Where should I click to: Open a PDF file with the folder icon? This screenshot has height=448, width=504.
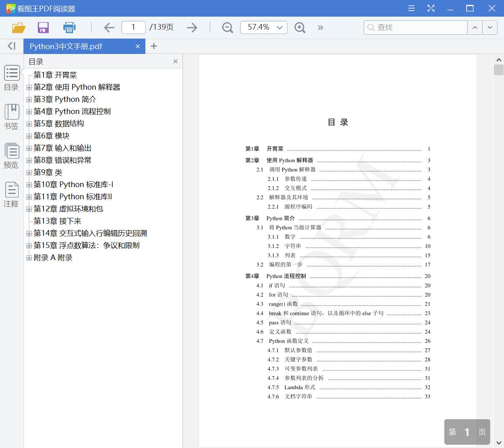[18, 27]
